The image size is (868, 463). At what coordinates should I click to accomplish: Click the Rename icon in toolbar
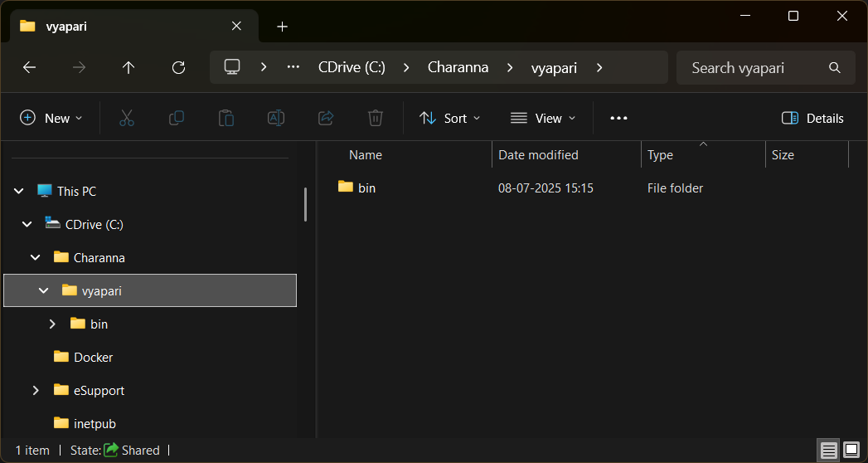pyautogui.click(x=276, y=118)
